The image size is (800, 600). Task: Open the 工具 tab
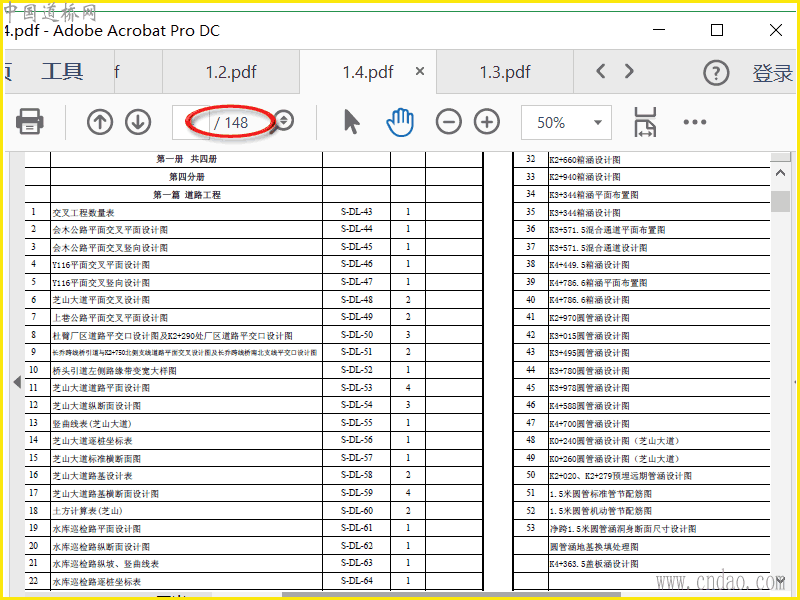(x=62, y=72)
